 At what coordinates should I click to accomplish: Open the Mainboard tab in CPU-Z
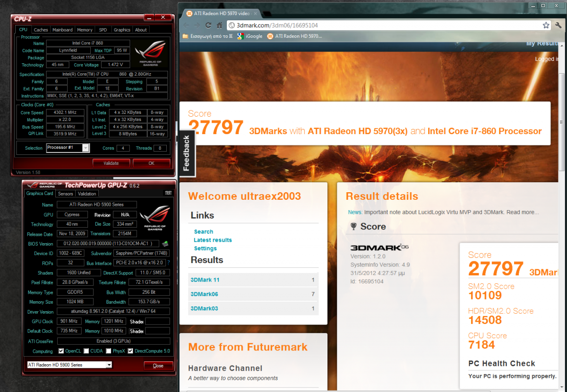(x=62, y=30)
